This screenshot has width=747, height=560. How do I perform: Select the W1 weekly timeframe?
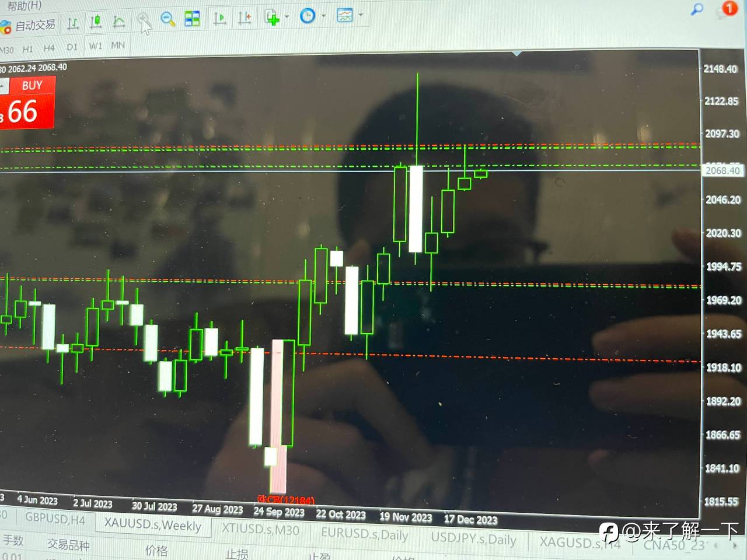(x=95, y=45)
